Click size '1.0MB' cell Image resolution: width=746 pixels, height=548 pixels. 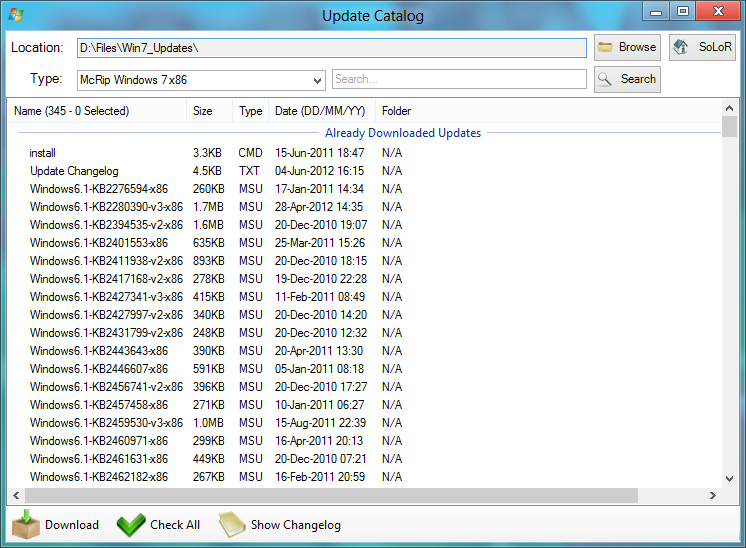click(x=208, y=423)
